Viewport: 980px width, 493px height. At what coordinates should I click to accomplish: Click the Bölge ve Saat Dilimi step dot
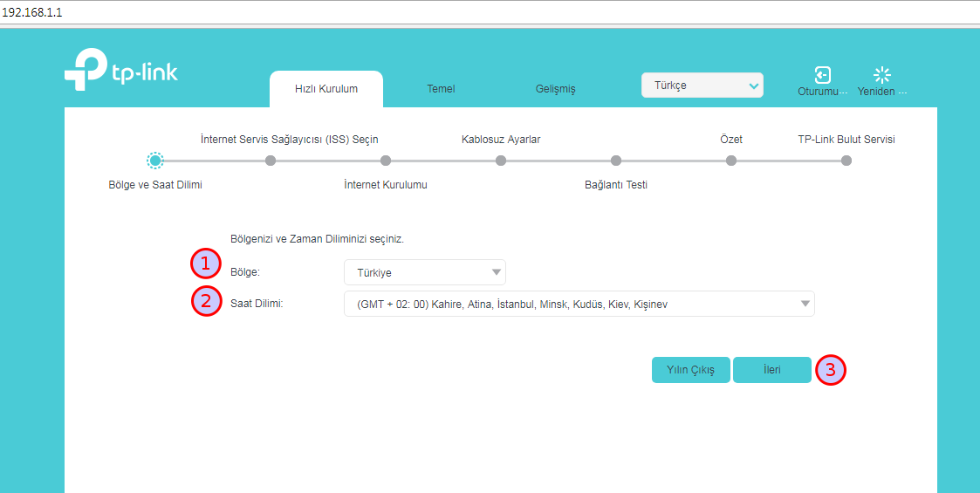pos(154,161)
